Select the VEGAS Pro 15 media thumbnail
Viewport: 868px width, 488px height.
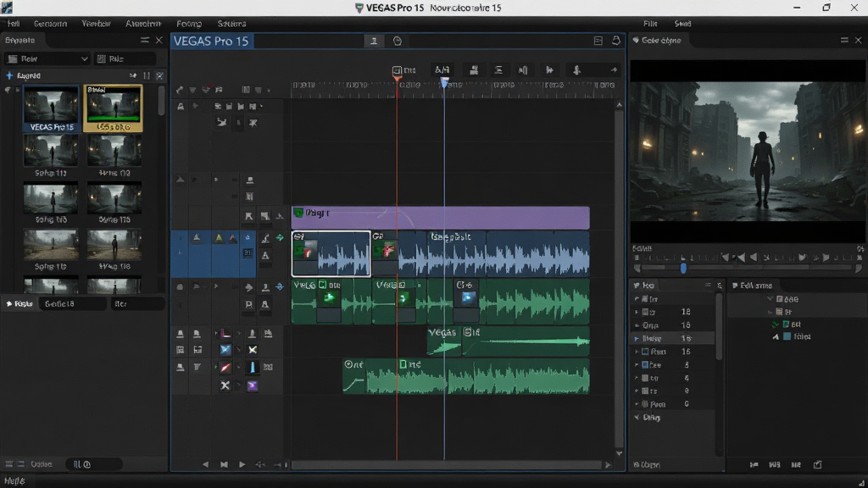point(51,108)
